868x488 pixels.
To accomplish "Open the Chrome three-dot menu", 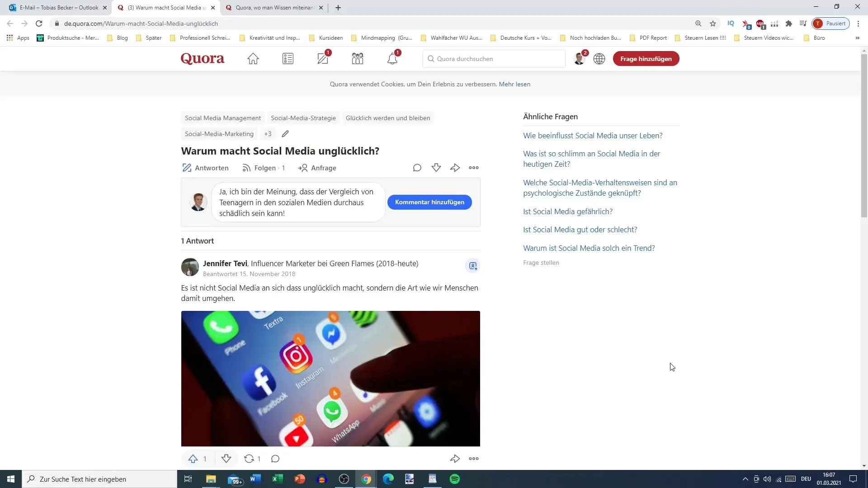I will pyautogui.click(x=858, y=23).
